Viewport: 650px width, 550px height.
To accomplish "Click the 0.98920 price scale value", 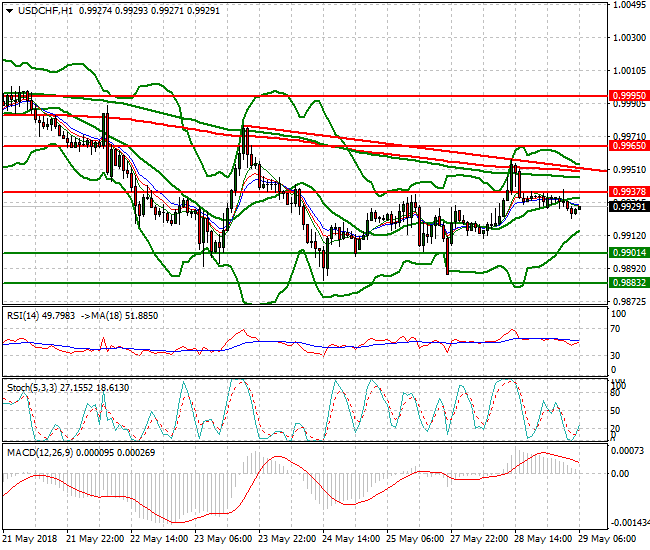I will [x=629, y=269].
